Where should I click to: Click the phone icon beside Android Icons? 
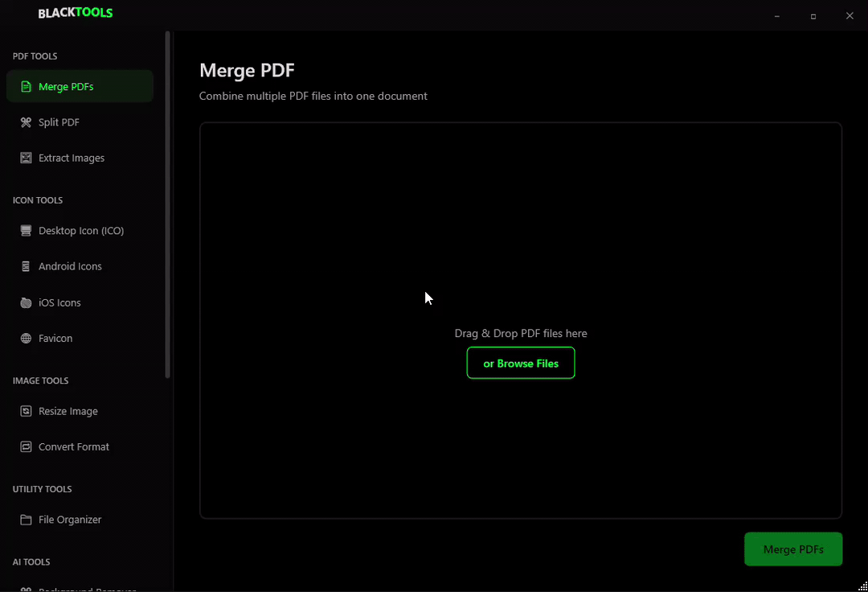click(x=26, y=266)
